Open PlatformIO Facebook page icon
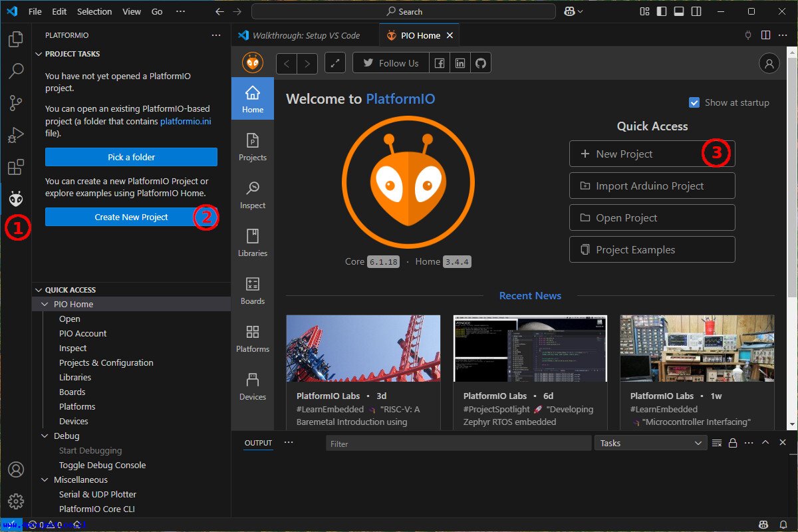The image size is (798, 532). point(440,63)
